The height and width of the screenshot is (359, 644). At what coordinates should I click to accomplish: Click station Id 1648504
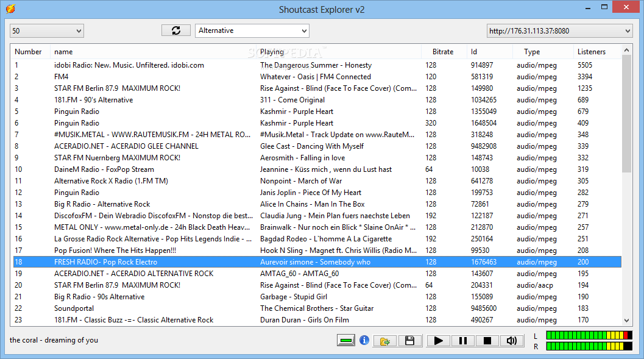[x=484, y=123]
